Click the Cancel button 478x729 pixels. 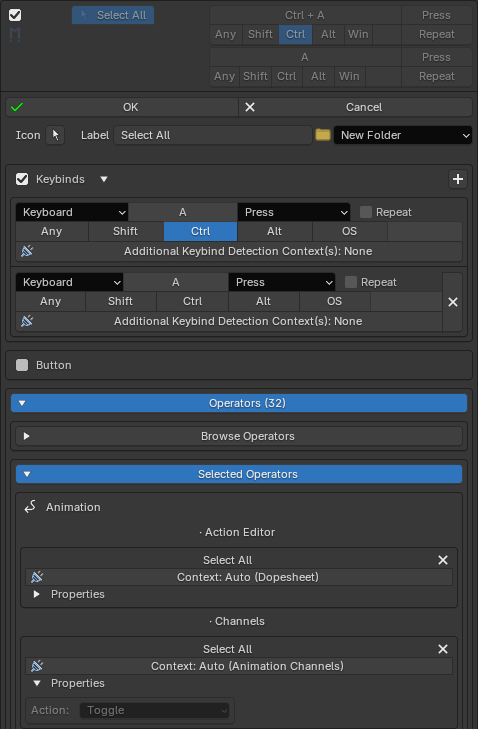[x=356, y=107]
